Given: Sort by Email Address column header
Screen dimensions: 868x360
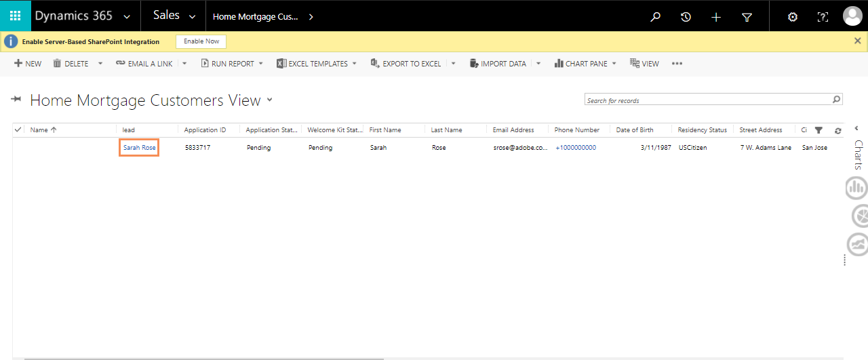Looking at the screenshot, I should point(513,129).
